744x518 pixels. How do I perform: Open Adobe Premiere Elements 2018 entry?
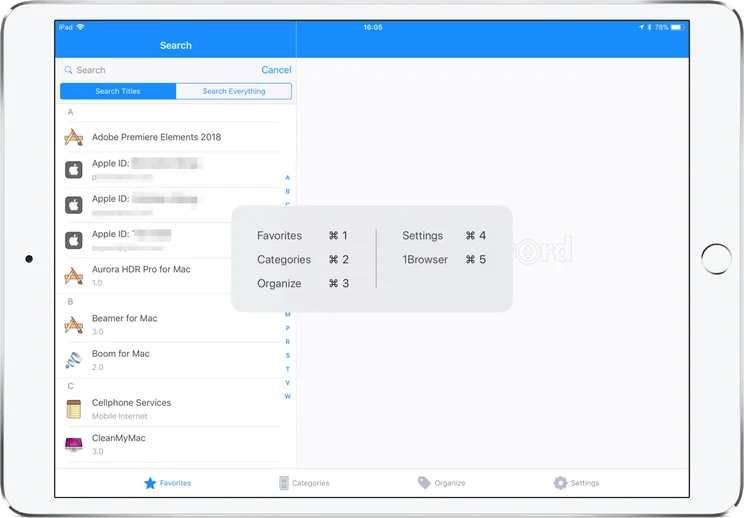pyautogui.click(x=176, y=137)
